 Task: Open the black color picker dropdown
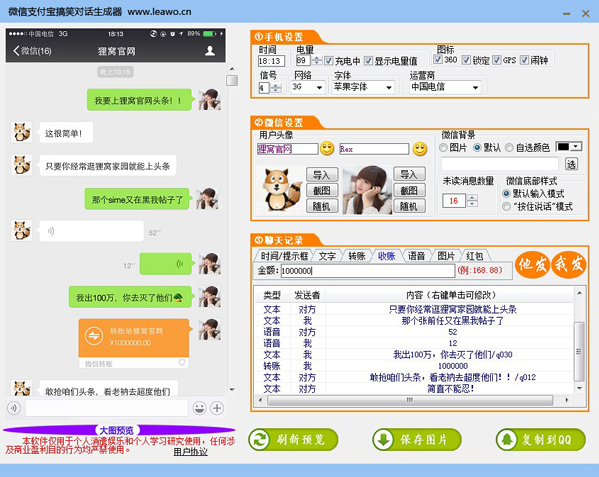(x=569, y=147)
